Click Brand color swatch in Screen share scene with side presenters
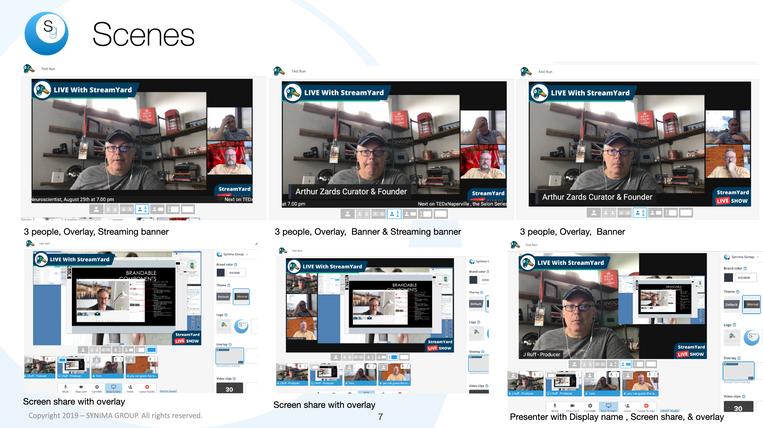Viewport: 763px width, 428px height. point(473,280)
